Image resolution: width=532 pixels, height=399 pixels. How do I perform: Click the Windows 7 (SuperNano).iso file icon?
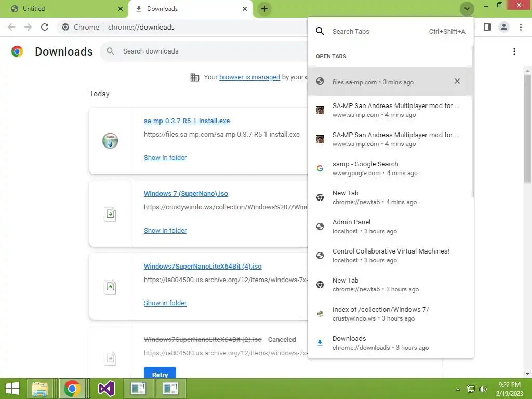110,214
